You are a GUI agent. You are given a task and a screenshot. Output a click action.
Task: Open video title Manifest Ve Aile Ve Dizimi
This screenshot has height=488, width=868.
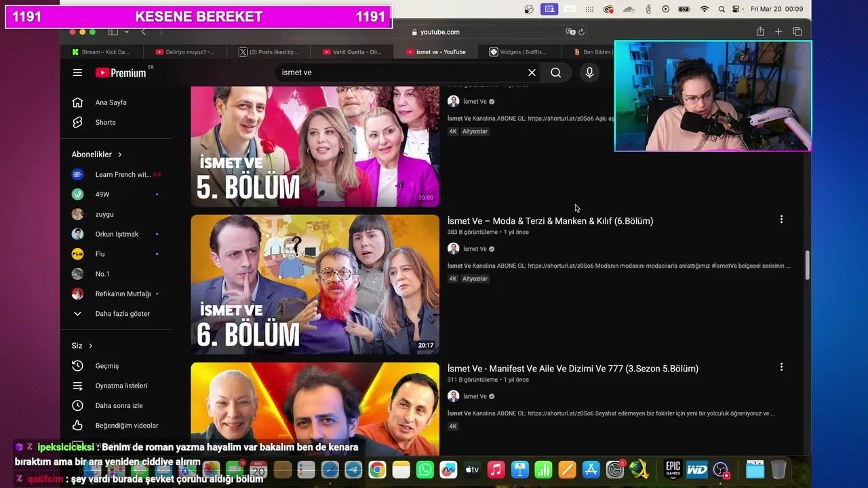point(572,369)
